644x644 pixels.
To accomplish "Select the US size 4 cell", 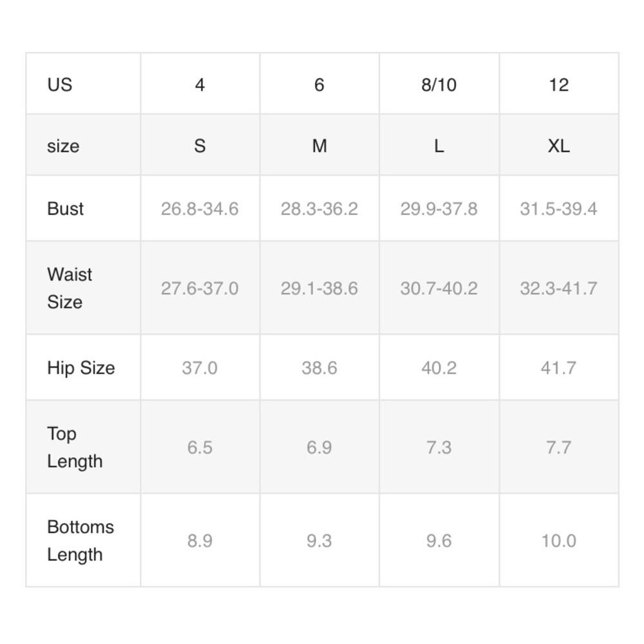I will coord(200,84).
